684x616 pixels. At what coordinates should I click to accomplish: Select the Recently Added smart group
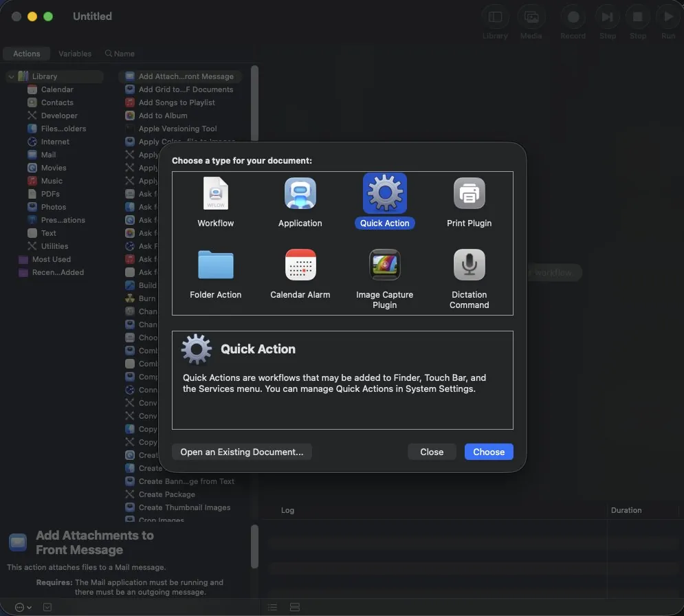pyautogui.click(x=58, y=273)
